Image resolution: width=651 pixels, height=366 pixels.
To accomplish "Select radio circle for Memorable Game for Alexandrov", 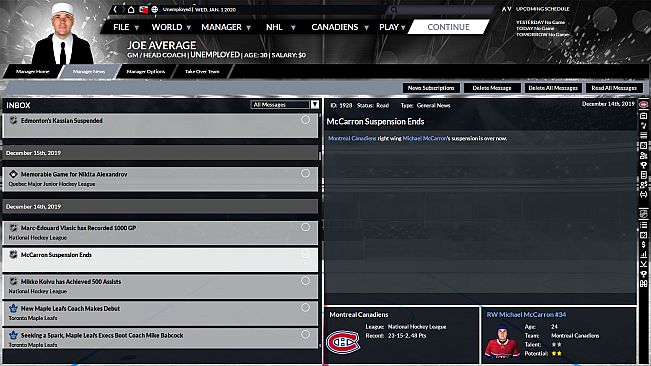I will pyautogui.click(x=306, y=173).
